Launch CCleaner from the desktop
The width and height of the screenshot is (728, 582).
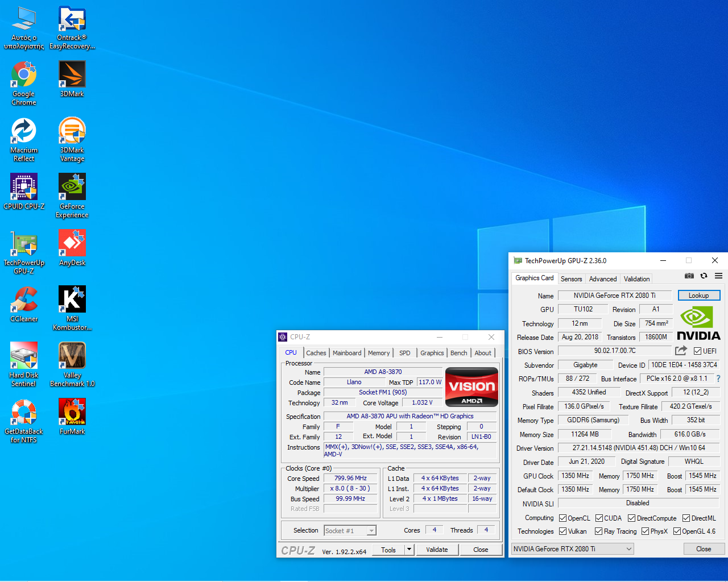click(x=24, y=304)
